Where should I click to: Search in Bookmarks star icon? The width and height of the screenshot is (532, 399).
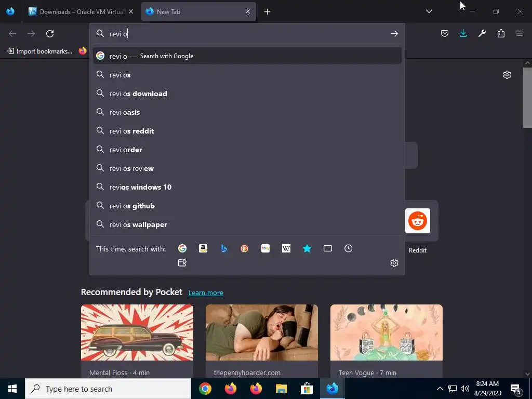pyautogui.click(x=307, y=248)
